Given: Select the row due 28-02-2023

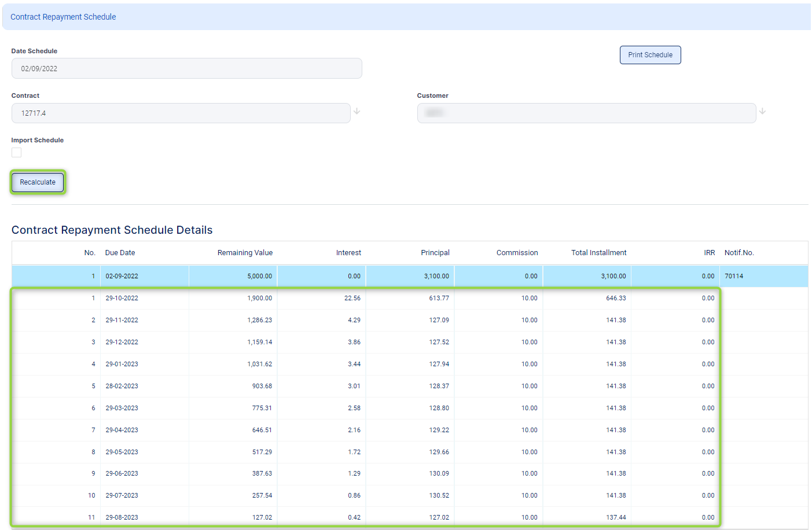Looking at the screenshot, I should coord(122,386).
